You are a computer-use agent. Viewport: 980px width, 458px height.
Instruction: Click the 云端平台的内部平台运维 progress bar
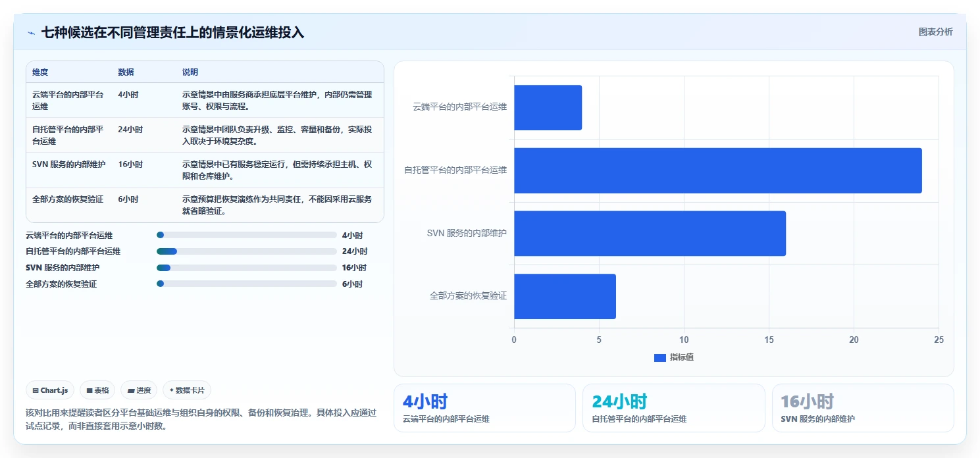(x=247, y=235)
